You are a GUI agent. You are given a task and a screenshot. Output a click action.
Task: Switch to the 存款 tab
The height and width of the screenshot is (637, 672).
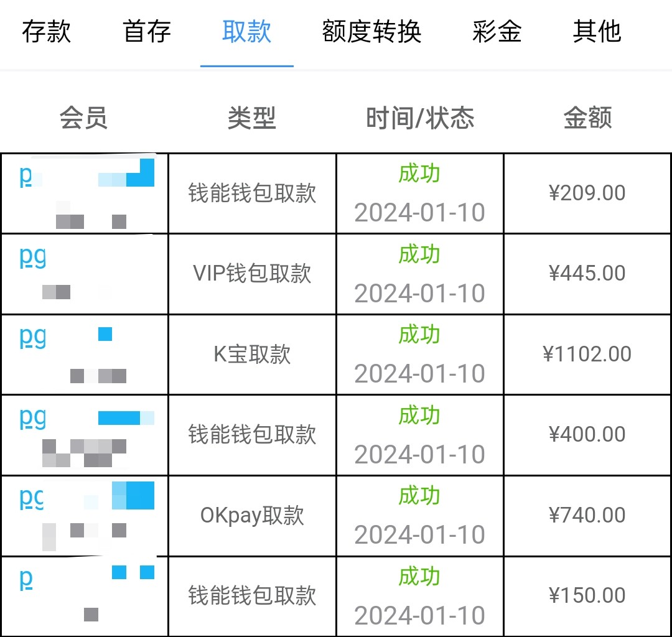pyautogui.click(x=47, y=32)
